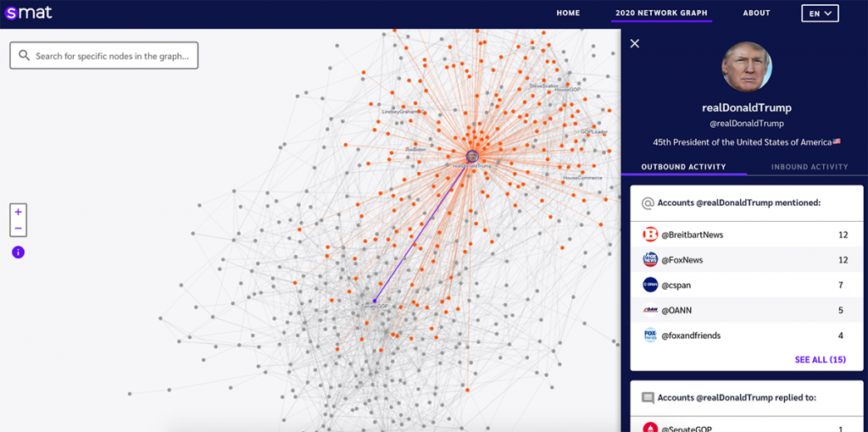The image size is (868, 432).
Task: Switch to INBOUND ACTIVITY tab
Action: tap(810, 167)
